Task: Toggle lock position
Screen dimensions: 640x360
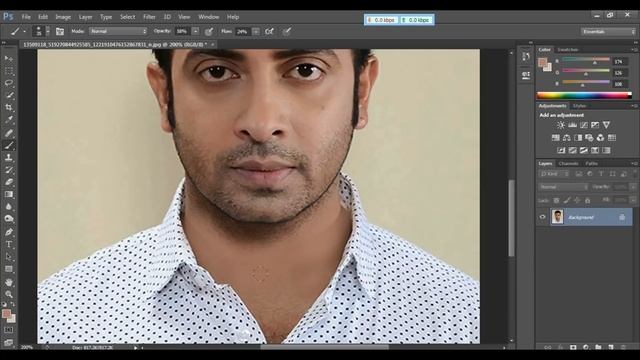Action: (577, 200)
